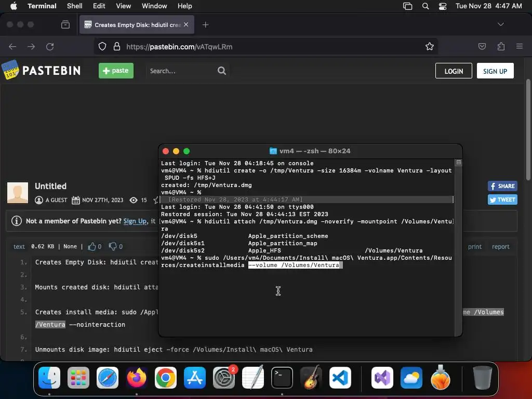Expand the list all tabs chevron
Image resolution: width=532 pixels, height=399 pixels.
click(x=500, y=24)
